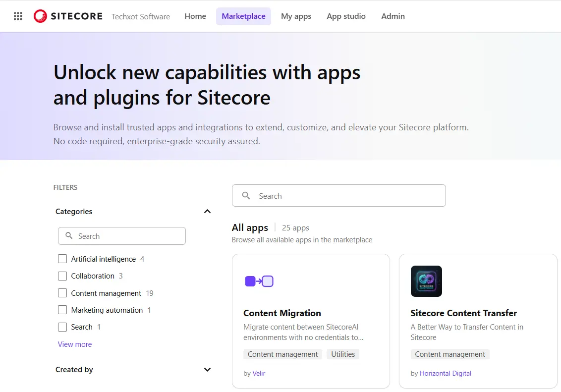Check the Artificial intelligence filter
Viewport: 561px width, 392px height.
click(62, 259)
